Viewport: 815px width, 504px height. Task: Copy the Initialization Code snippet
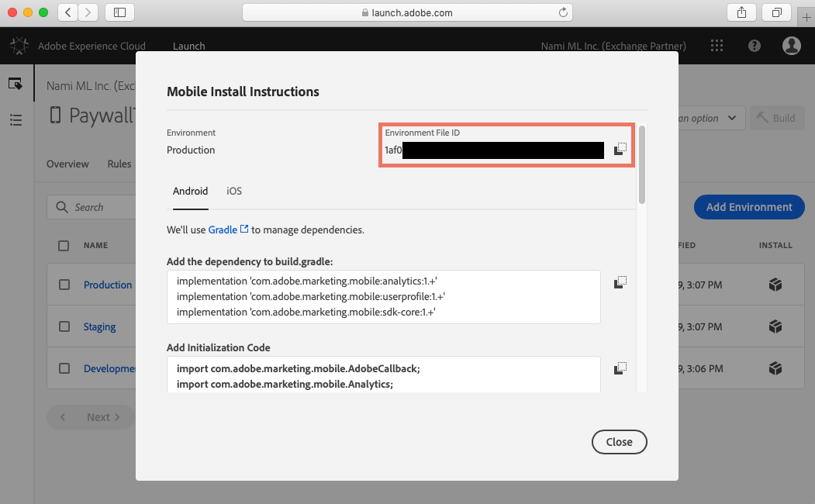pos(620,368)
